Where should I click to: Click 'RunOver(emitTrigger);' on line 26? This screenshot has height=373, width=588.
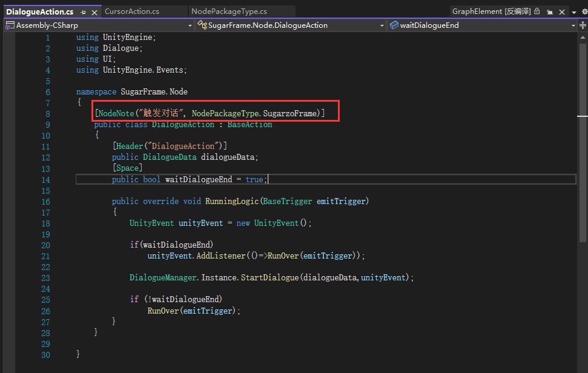pyautogui.click(x=194, y=311)
